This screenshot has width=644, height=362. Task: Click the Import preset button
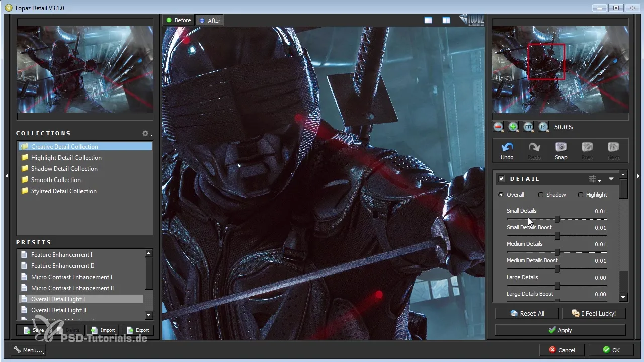103,330
